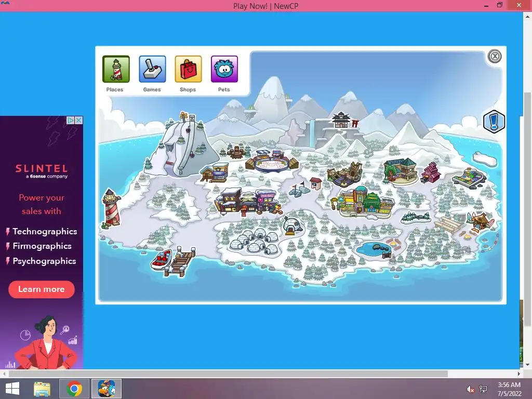Screen dimensions: 532x399
Task: Open the AdChoices info icon
Action: 71,120
